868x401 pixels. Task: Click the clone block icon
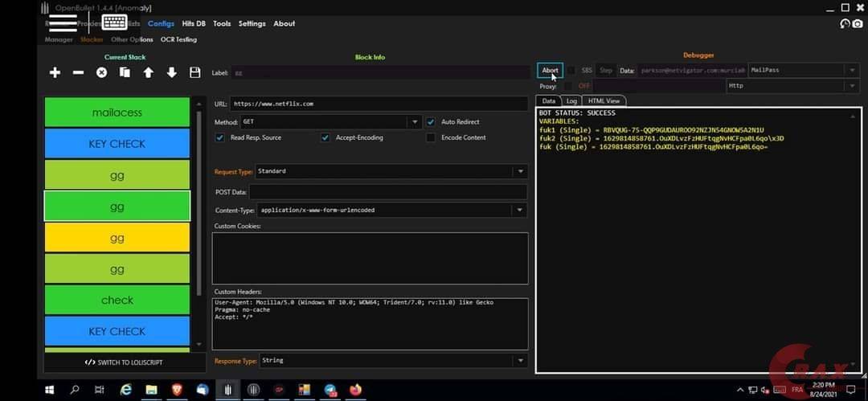point(125,72)
